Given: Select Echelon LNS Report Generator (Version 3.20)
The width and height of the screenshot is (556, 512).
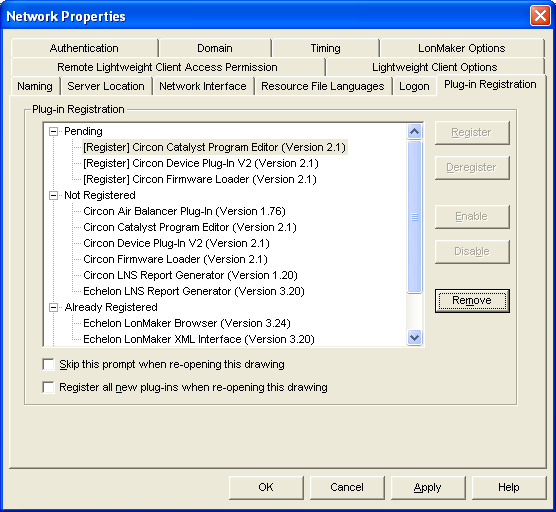Looking at the screenshot, I should click(x=194, y=291).
